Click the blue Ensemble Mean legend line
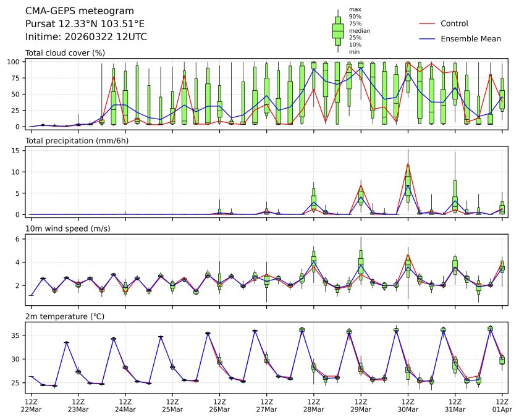This screenshot has width=519, height=420. (x=428, y=39)
